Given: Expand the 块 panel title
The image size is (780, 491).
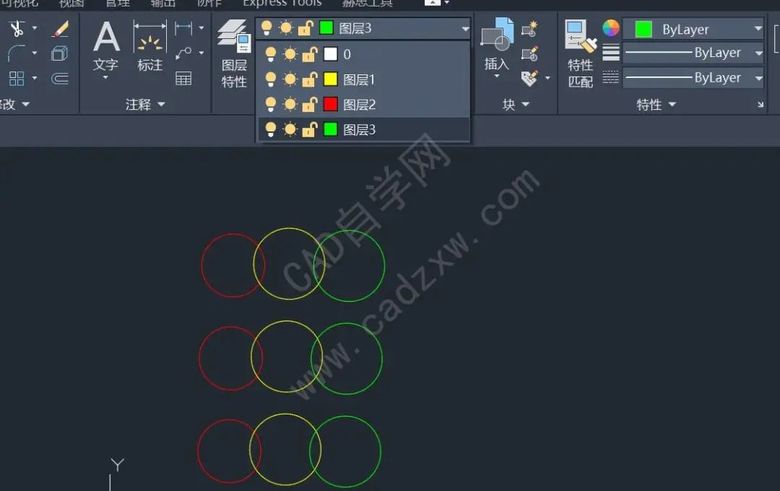Looking at the screenshot, I should tap(515, 104).
